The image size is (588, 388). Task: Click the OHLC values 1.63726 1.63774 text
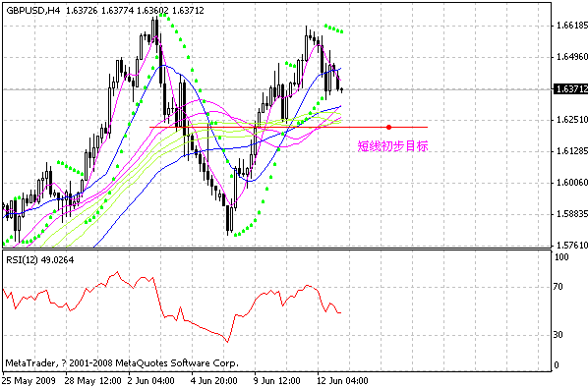99,11
